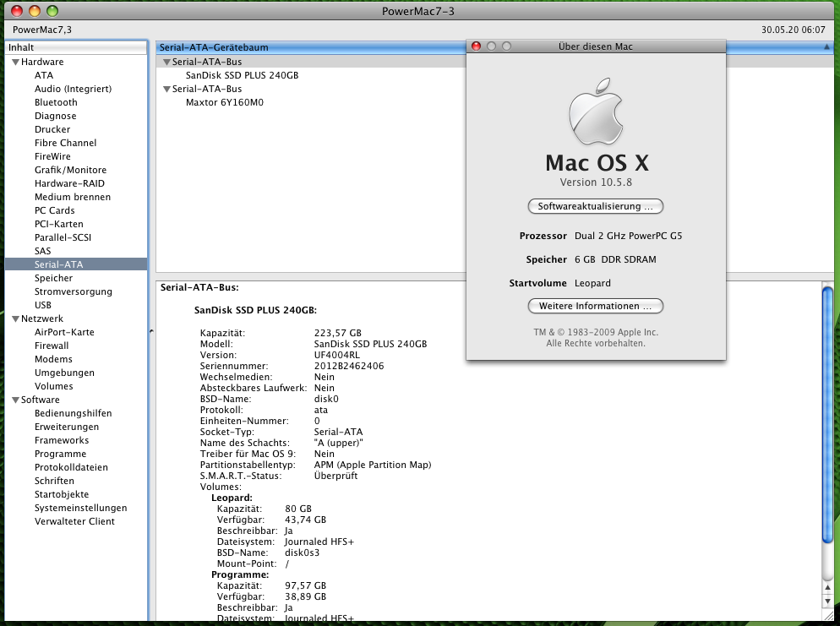Select Diagnose in the sidebar

tap(55, 117)
